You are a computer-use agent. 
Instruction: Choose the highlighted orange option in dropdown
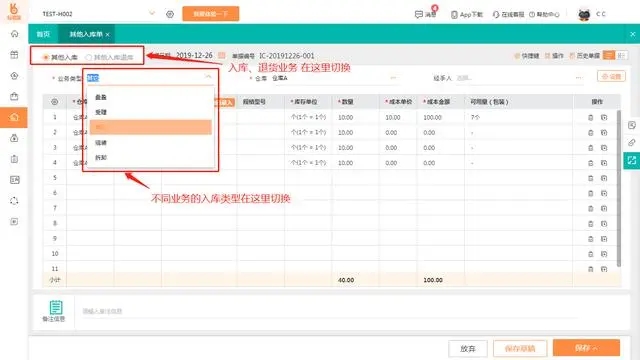click(x=151, y=127)
